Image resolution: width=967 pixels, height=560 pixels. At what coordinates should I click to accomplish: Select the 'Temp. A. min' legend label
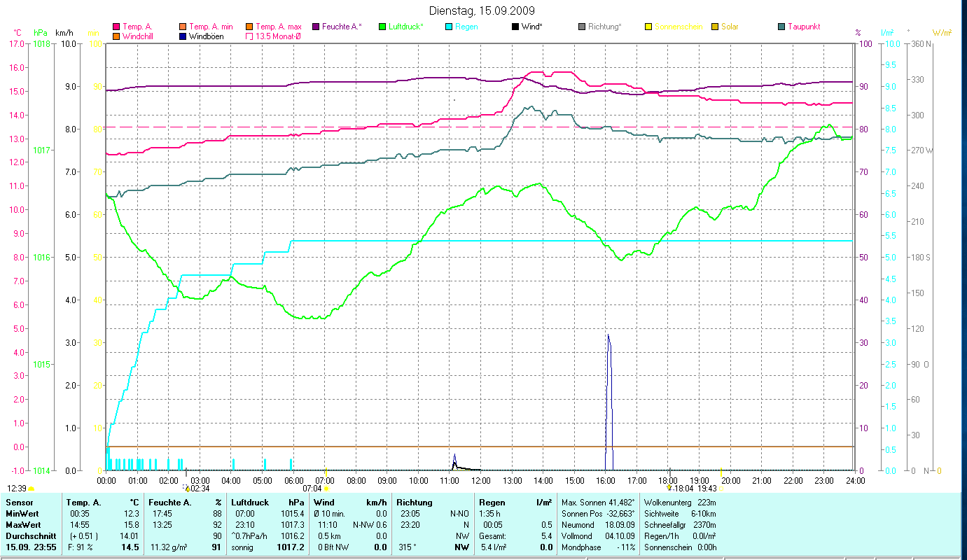tap(212, 27)
